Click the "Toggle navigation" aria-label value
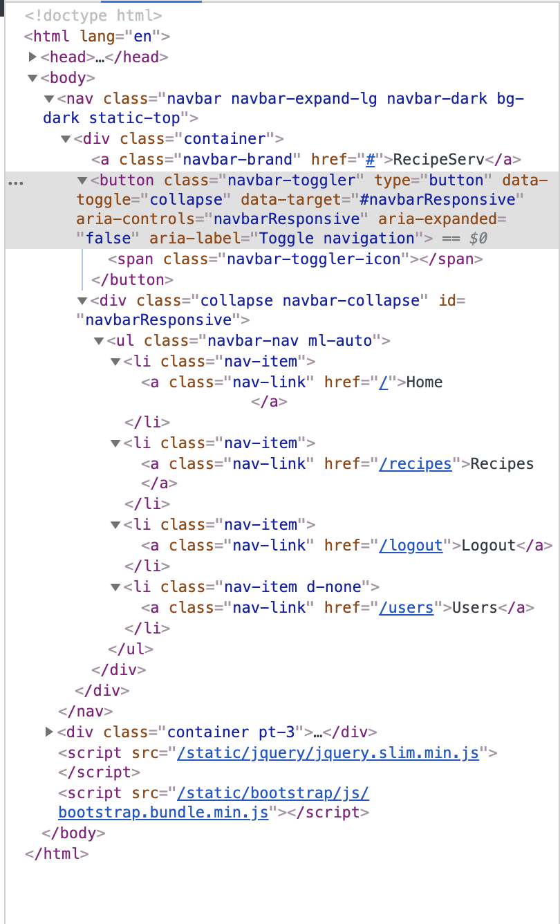Image resolution: width=560 pixels, height=924 pixels. click(x=336, y=239)
